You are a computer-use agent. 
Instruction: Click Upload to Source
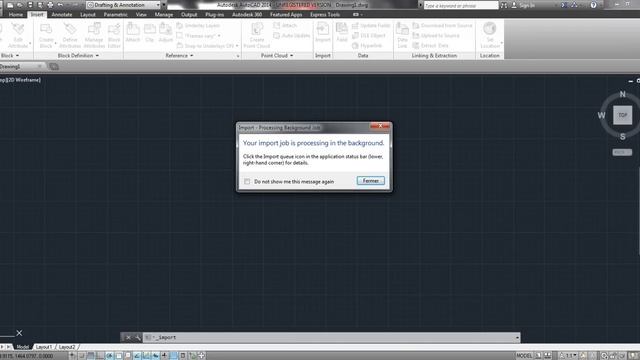point(436,36)
